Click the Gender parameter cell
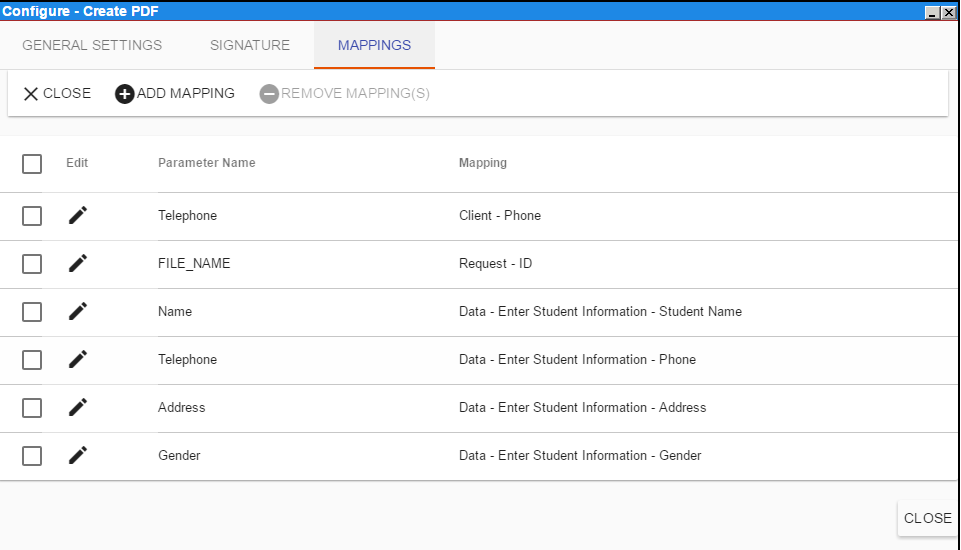This screenshot has width=961, height=550. [179, 455]
